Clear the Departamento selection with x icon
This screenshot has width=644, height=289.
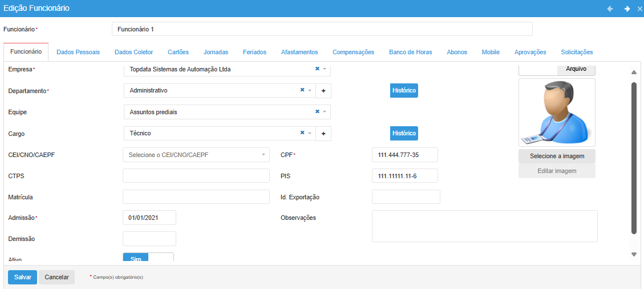pyautogui.click(x=302, y=90)
